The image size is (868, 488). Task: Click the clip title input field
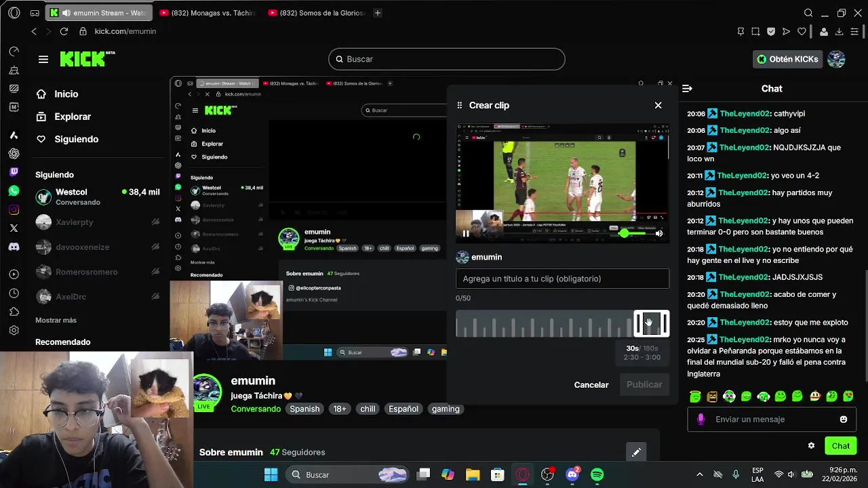(562, 279)
